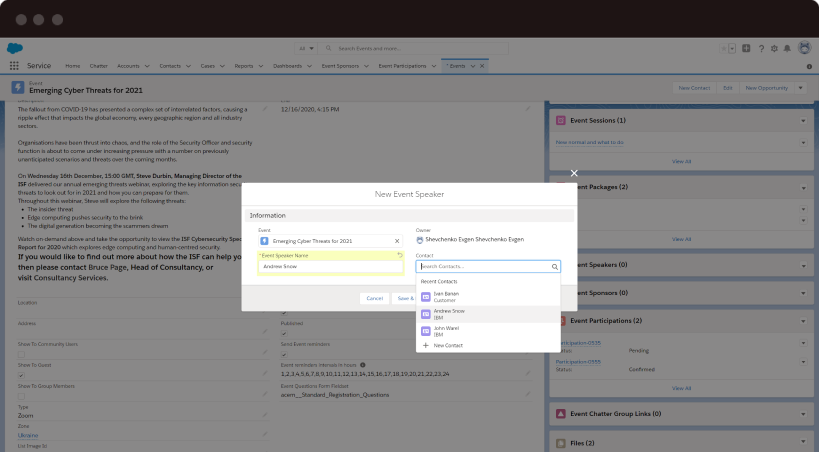Choose Andrew Snow IBM contact
819x452 pixels.
pos(488,314)
